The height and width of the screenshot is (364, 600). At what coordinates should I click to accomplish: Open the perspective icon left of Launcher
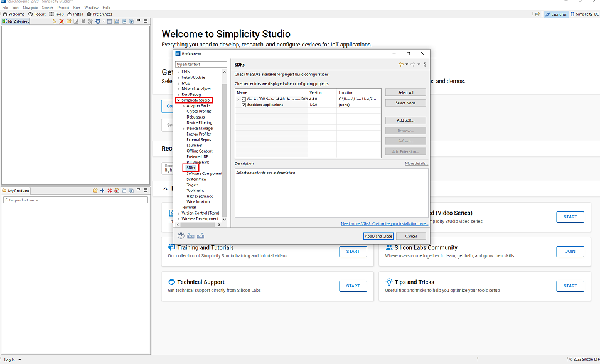pos(537,14)
